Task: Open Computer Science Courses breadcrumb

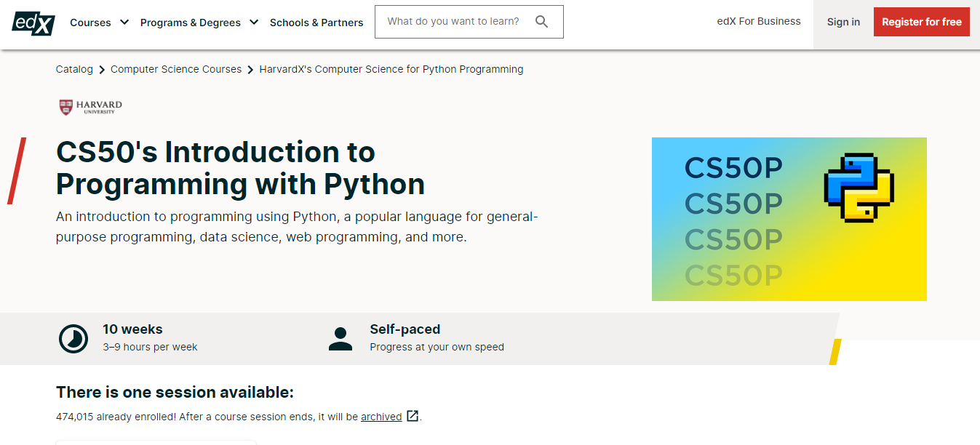Action: tap(176, 69)
